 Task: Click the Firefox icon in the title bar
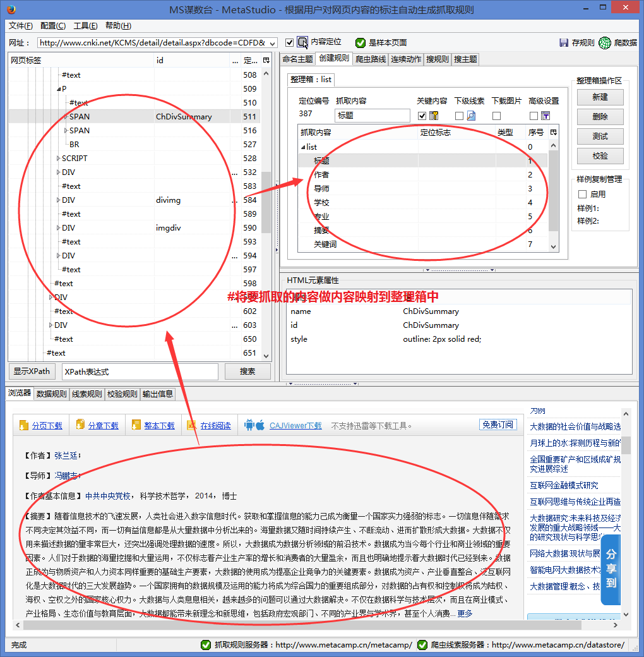(11, 9)
